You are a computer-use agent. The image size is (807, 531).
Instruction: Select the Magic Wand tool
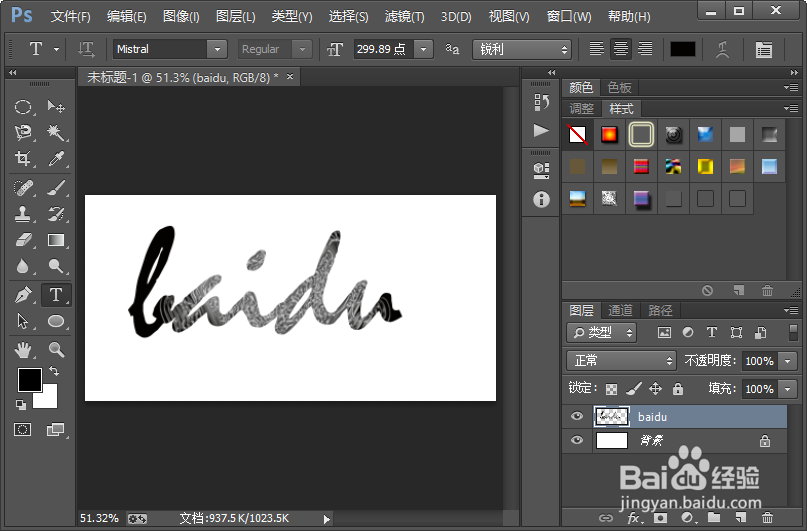(56, 132)
